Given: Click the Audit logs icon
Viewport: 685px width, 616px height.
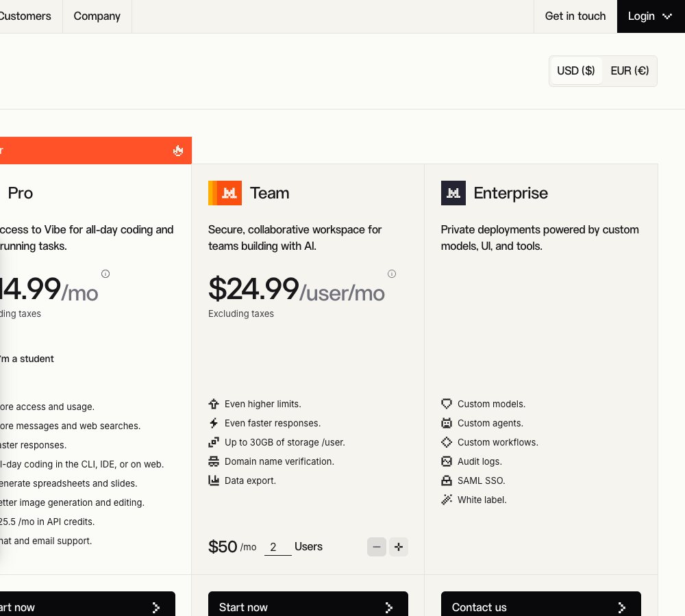Looking at the screenshot, I should click(x=447, y=461).
